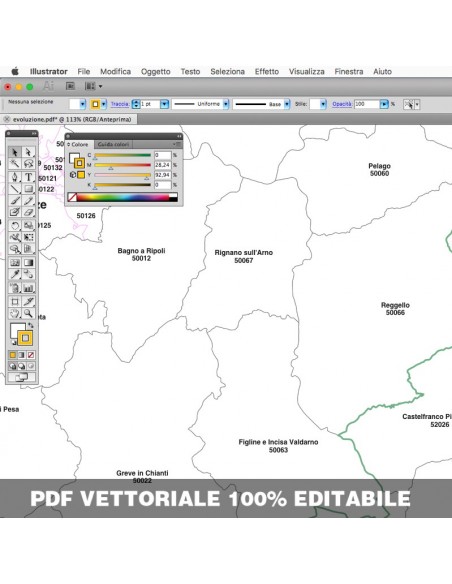Select the Rotate tool

tap(15, 225)
